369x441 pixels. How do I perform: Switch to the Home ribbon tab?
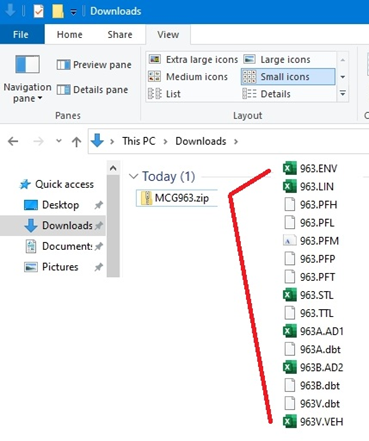pyautogui.click(x=69, y=35)
